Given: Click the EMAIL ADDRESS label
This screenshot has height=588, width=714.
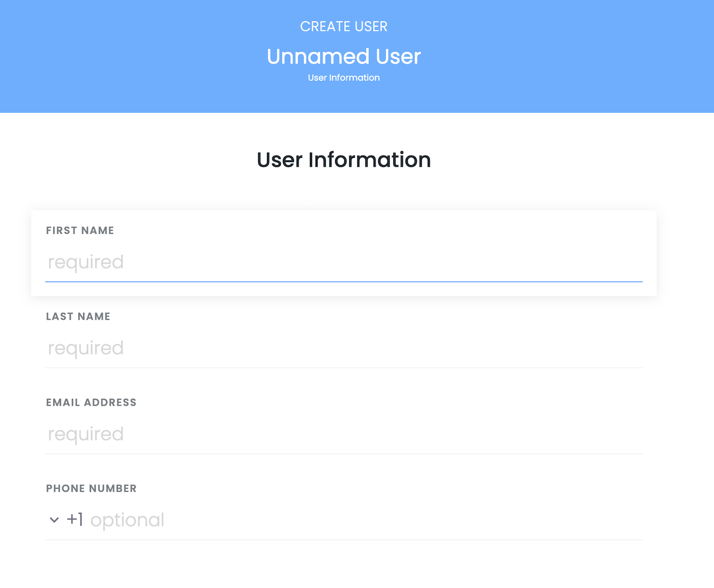Looking at the screenshot, I should (x=91, y=402).
